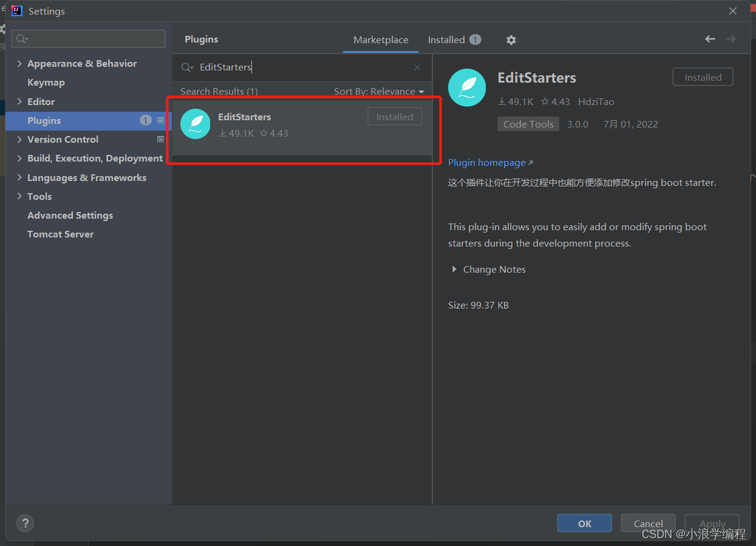The image size is (756, 546).
Task: Expand the Change Notes section
Action: click(454, 269)
